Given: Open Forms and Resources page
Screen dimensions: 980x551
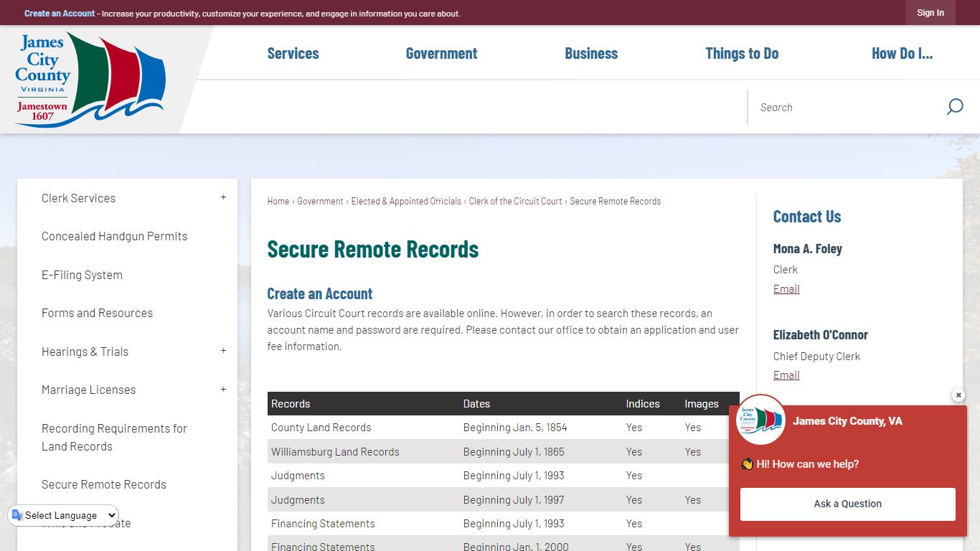Looking at the screenshot, I should 97,313.
